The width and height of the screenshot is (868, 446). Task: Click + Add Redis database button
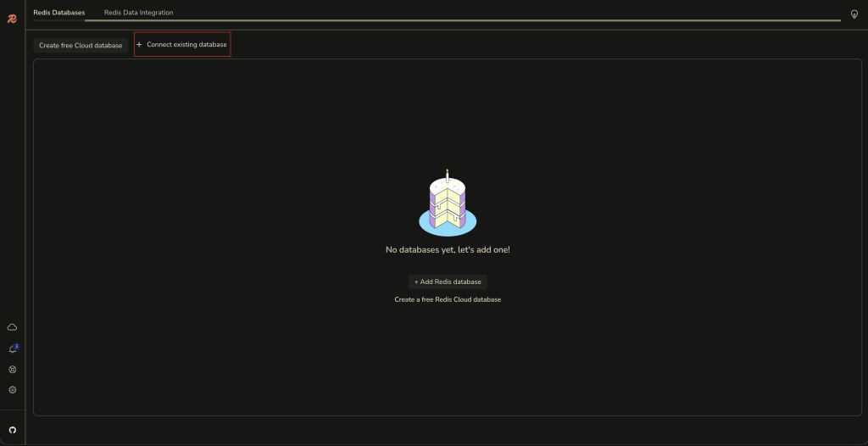pyautogui.click(x=448, y=282)
